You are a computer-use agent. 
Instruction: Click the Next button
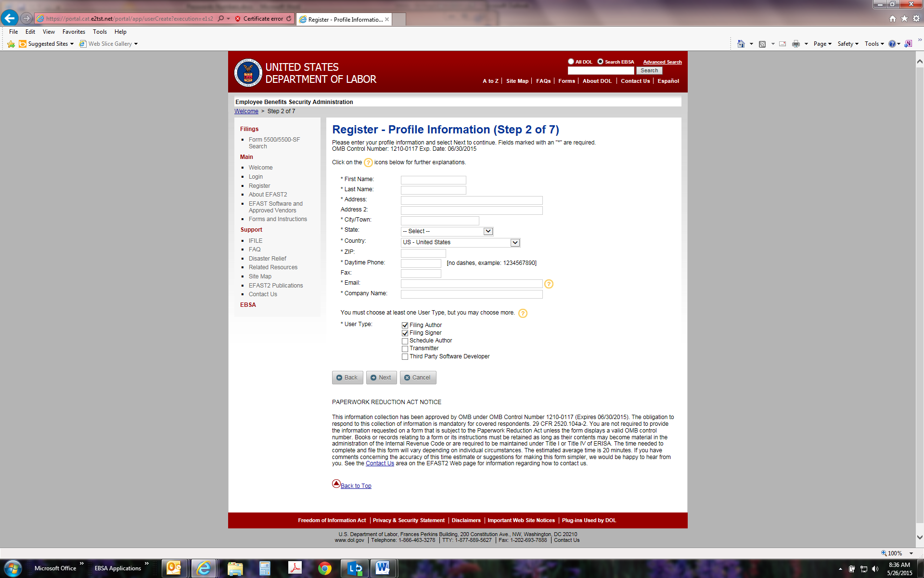pyautogui.click(x=381, y=378)
